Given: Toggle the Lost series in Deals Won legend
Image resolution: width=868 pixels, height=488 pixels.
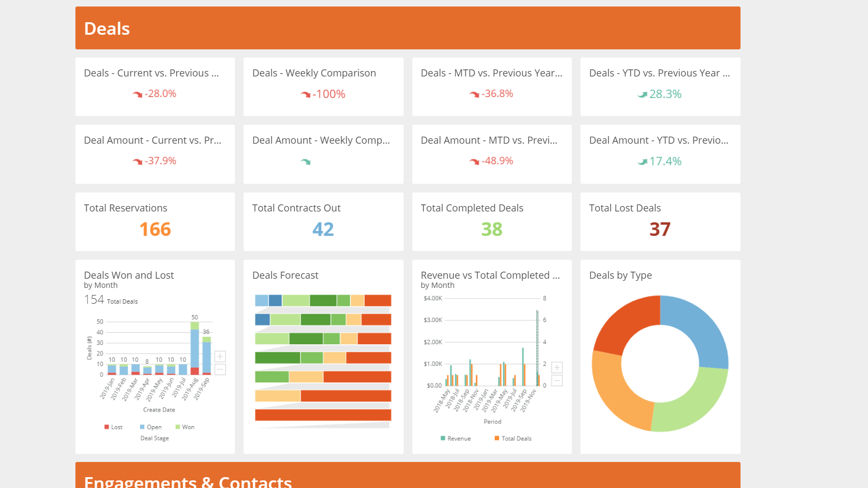Looking at the screenshot, I should coord(113,427).
